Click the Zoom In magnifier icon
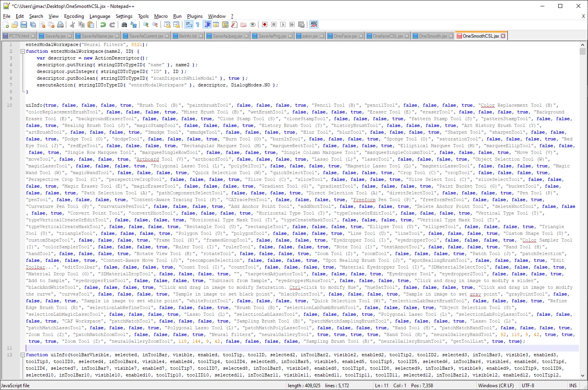The image size is (588, 390). tap(146, 25)
